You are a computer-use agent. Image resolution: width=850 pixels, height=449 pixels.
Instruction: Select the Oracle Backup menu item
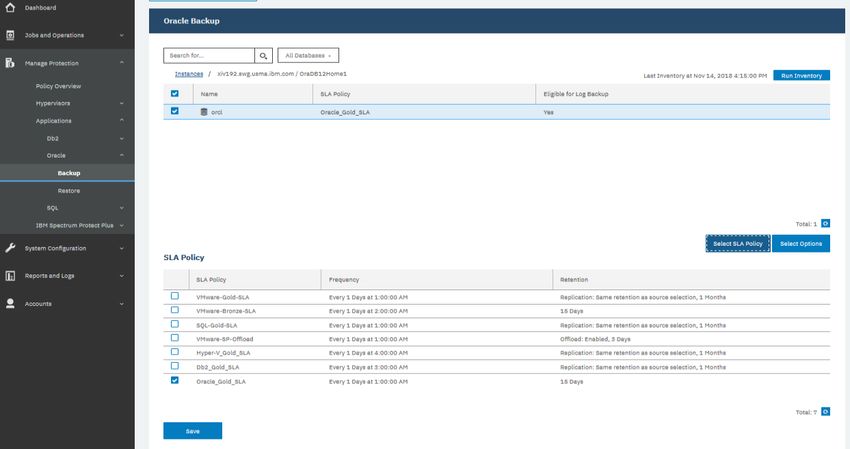69,173
